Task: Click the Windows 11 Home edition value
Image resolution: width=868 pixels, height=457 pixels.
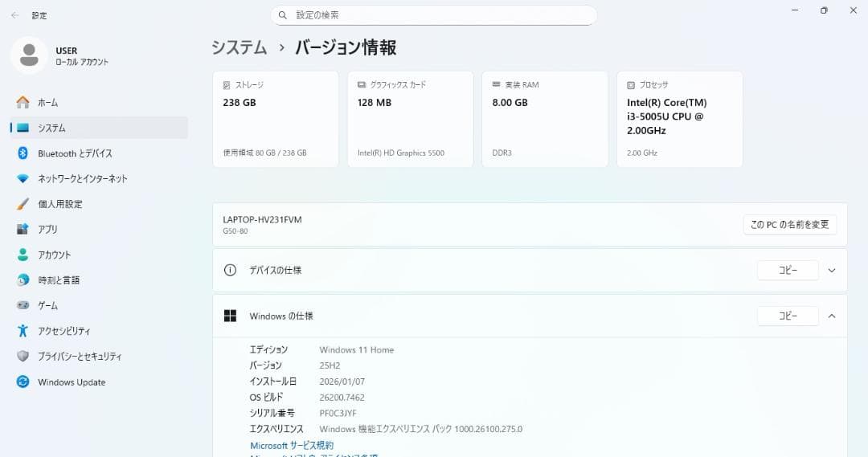Action: 357,349
